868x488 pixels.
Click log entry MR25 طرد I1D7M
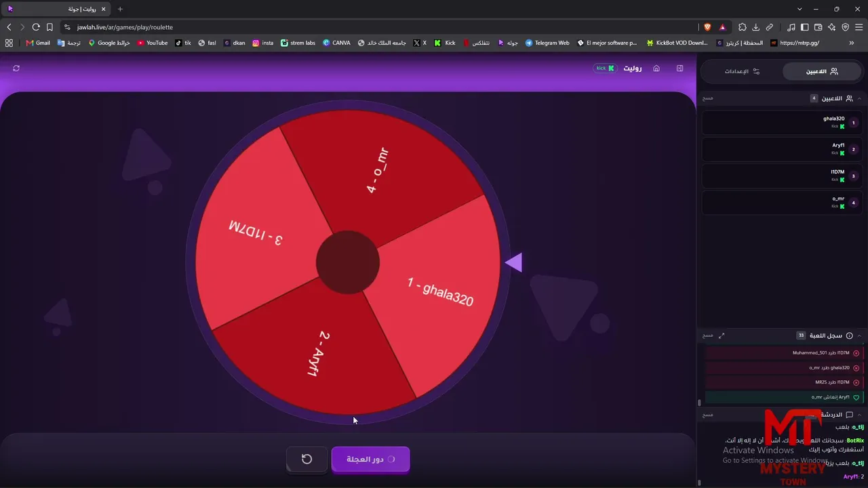point(784,382)
